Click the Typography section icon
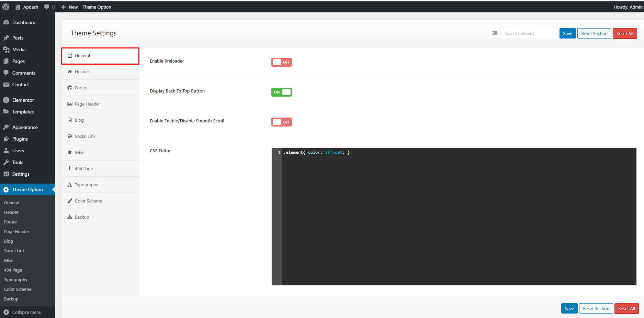The height and width of the screenshot is (318, 644). coord(70,185)
